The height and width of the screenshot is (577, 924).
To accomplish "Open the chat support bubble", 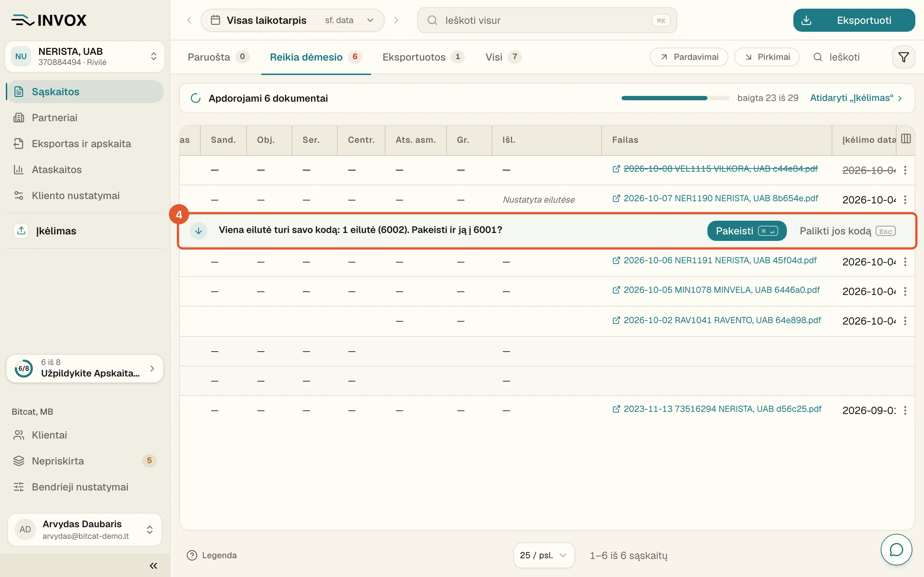I will (896, 550).
